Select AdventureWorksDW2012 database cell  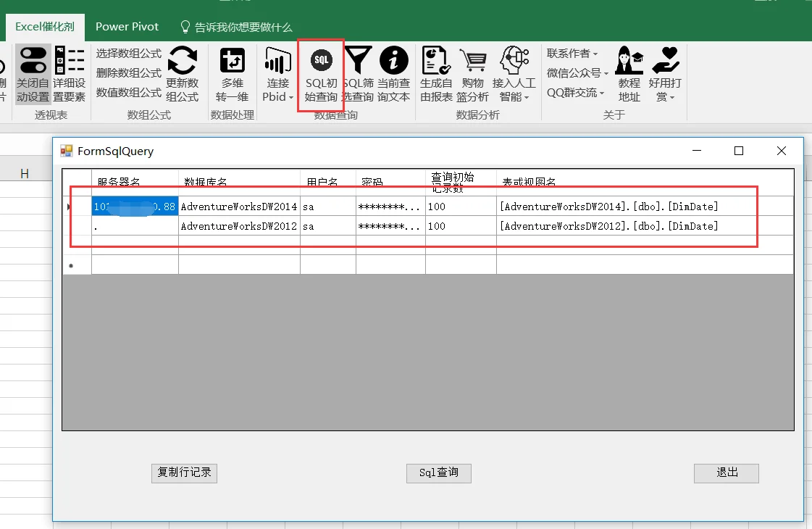tap(239, 226)
